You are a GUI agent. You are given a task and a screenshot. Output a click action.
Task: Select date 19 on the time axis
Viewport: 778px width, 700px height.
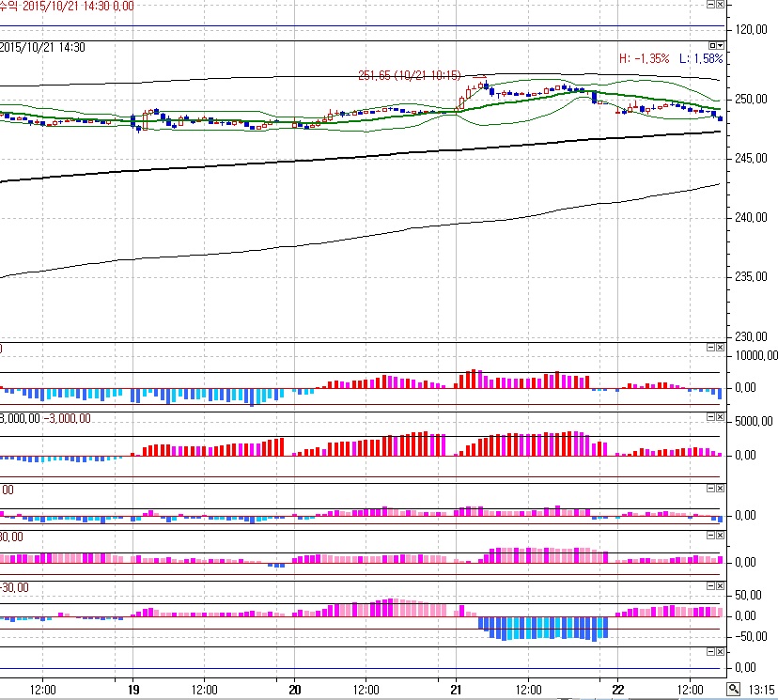(132, 687)
